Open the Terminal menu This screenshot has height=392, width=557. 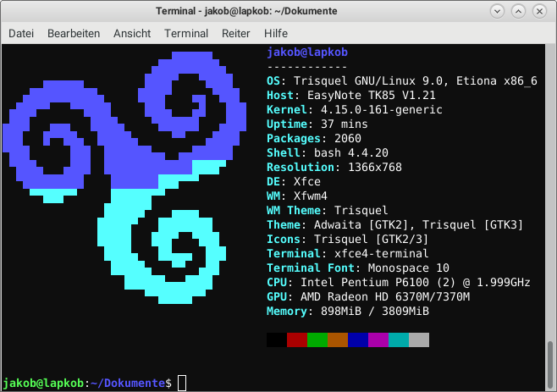(x=186, y=33)
